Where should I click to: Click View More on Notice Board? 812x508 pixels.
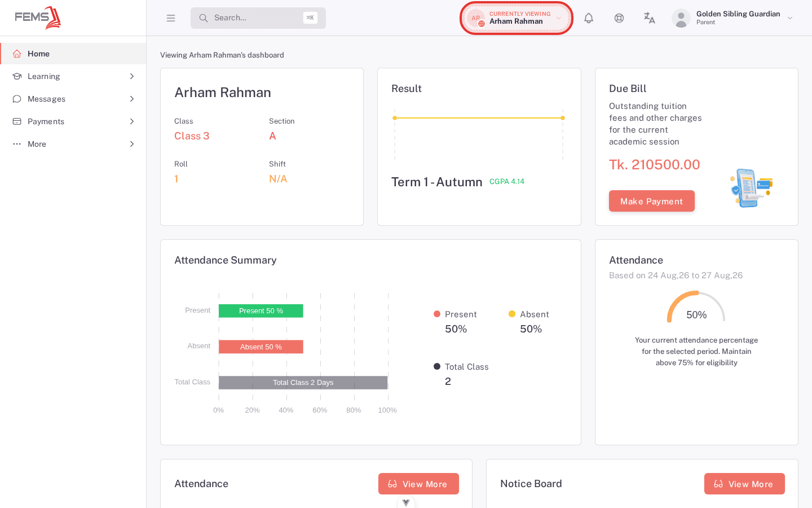point(744,484)
